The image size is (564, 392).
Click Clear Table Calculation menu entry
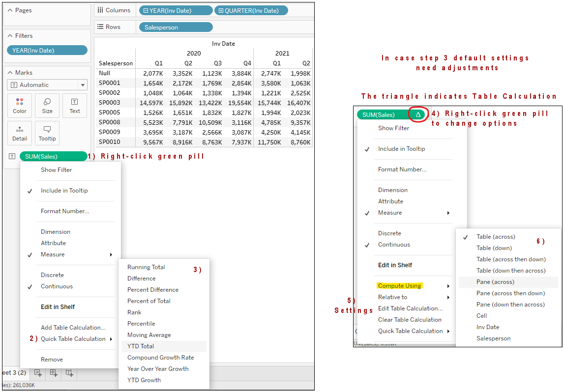409,320
